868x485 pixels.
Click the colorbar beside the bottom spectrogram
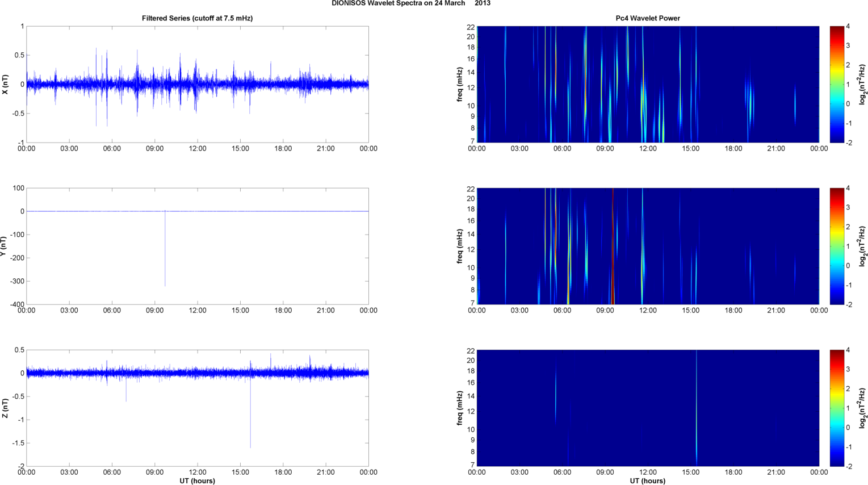[837, 408]
